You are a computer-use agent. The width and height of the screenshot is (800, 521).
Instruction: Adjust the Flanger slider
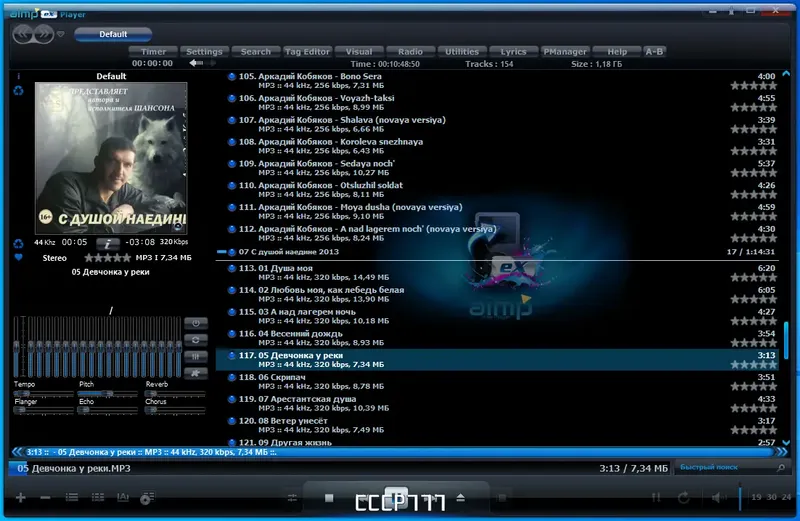[x=44, y=409]
